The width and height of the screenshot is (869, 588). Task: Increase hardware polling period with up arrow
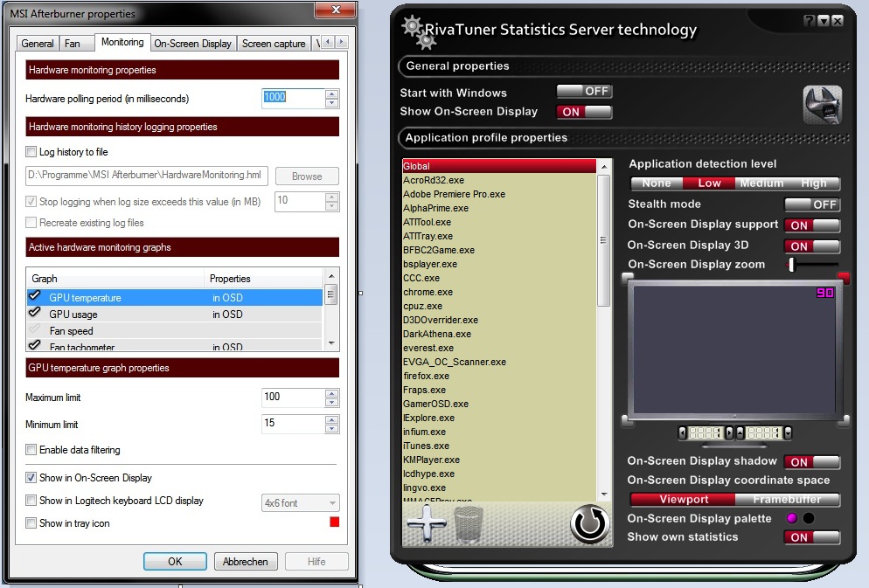click(331, 94)
